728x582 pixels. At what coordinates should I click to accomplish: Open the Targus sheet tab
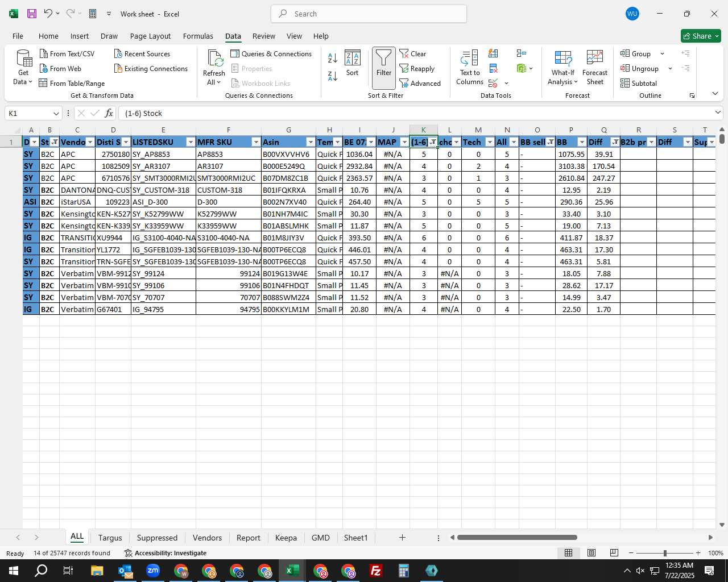pyautogui.click(x=110, y=538)
